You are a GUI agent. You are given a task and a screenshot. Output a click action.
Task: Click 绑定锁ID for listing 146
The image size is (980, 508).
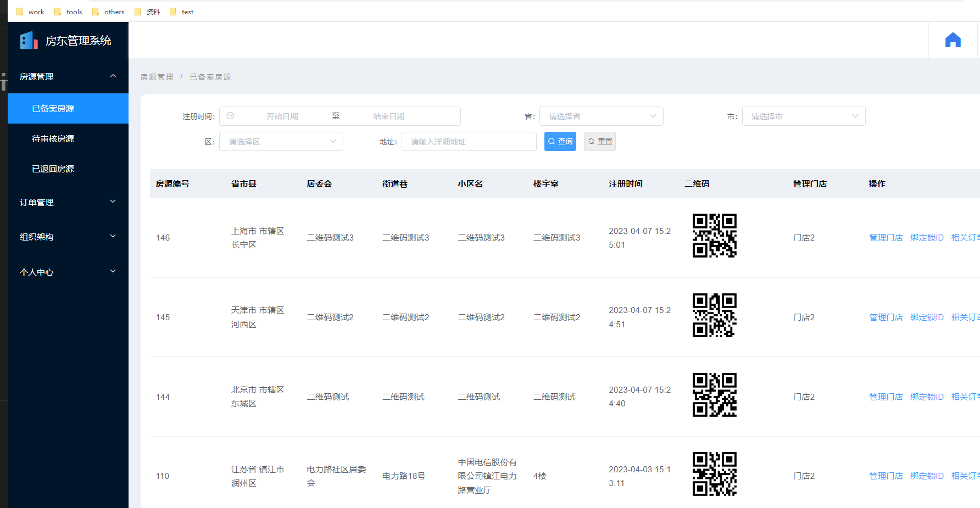click(x=927, y=237)
